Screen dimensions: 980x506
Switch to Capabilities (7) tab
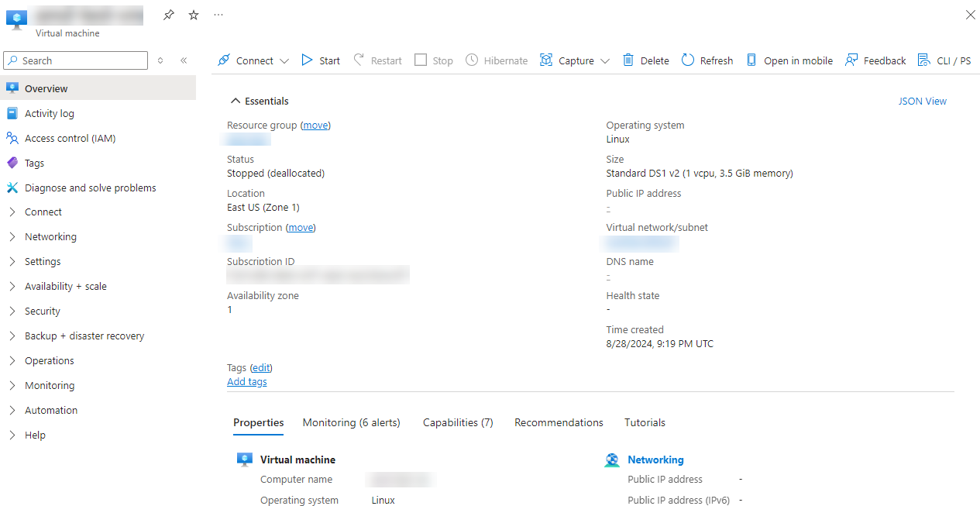tap(458, 422)
